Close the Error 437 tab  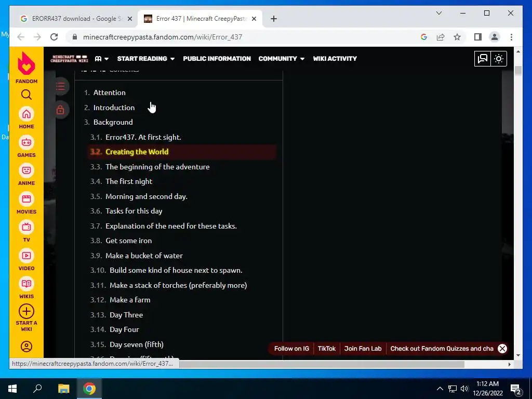(x=254, y=19)
